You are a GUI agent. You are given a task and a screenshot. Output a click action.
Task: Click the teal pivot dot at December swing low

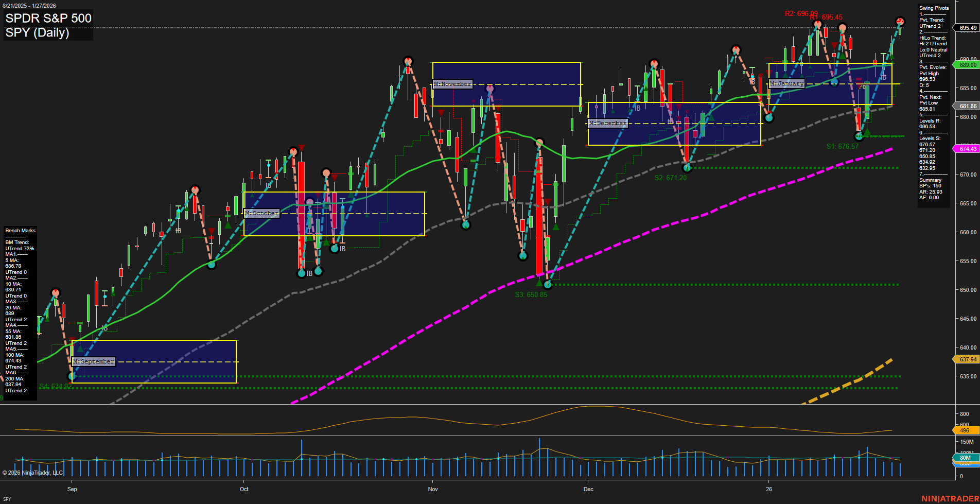[687, 167]
